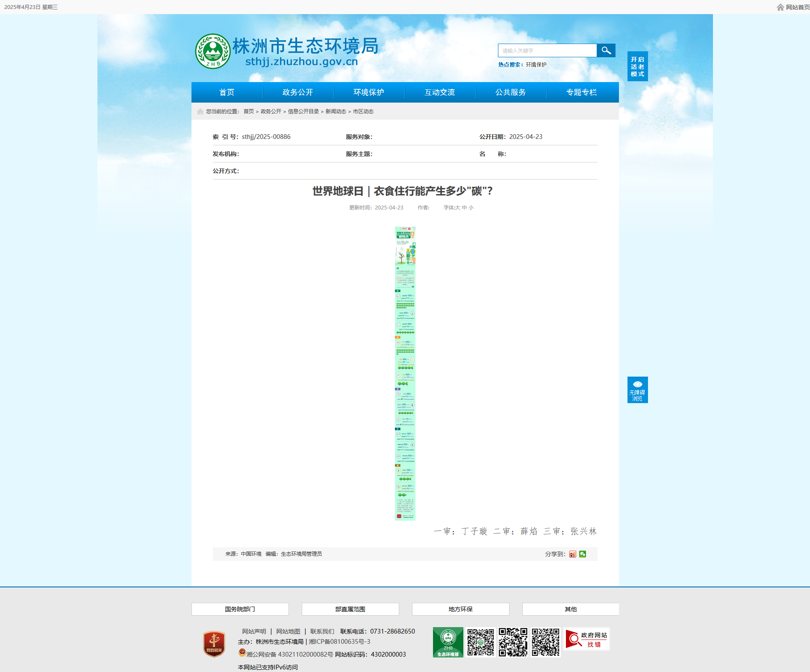Expand the 部直属范围 links dropdown
The width and height of the screenshot is (810, 672).
click(x=350, y=609)
